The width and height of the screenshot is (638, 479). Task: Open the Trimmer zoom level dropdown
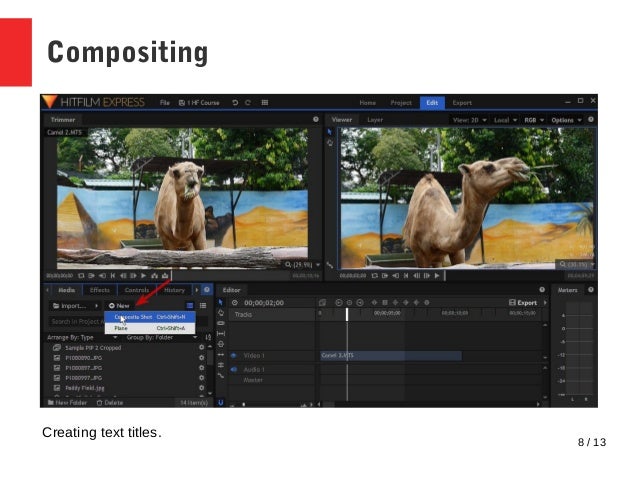[302, 265]
